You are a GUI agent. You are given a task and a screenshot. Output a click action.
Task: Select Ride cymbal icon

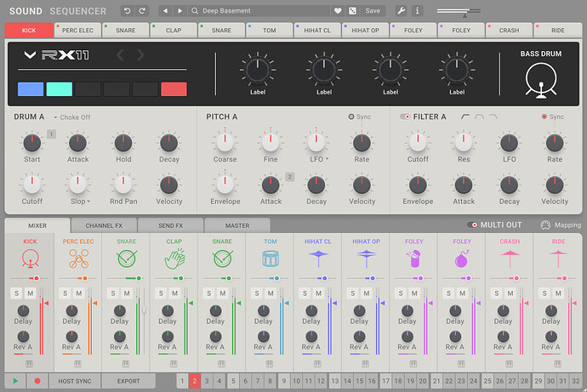558,258
